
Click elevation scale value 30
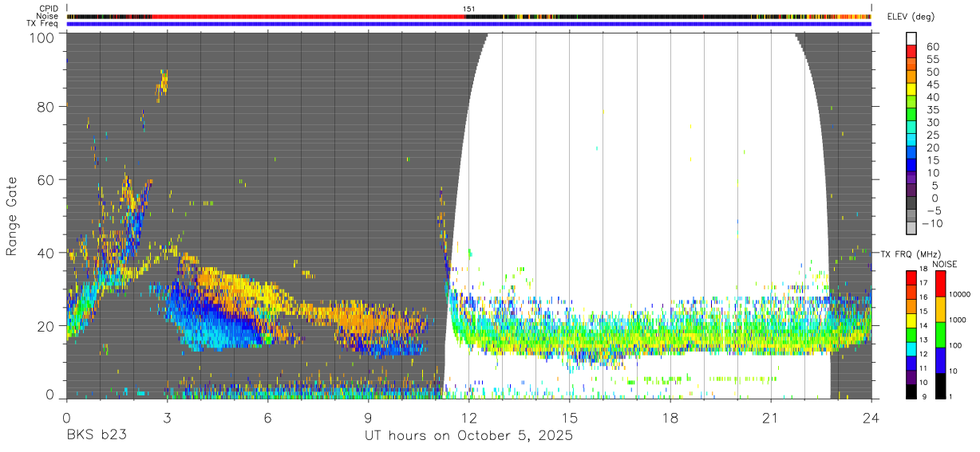click(931, 122)
